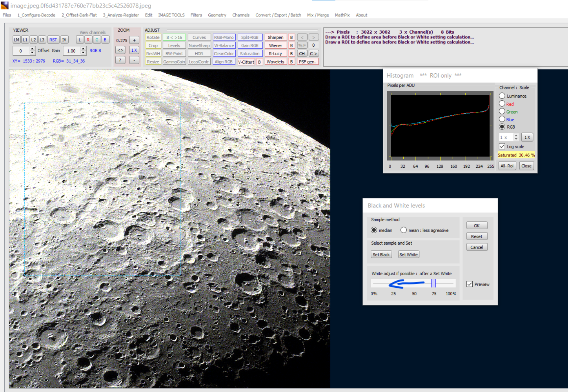Click the Reset button in levels dialog
The height and width of the screenshot is (392, 568).
click(x=477, y=236)
